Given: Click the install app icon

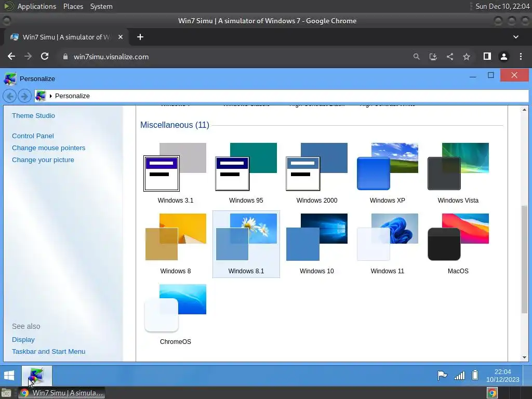Looking at the screenshot, I should [433, 57].
